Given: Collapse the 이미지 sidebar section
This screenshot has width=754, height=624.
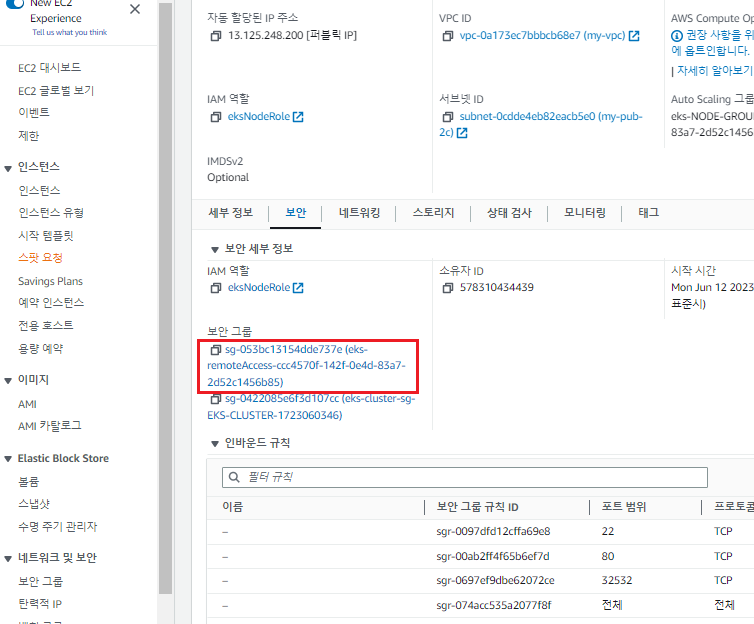Looking at the screenshot, I should click(8, 381).
